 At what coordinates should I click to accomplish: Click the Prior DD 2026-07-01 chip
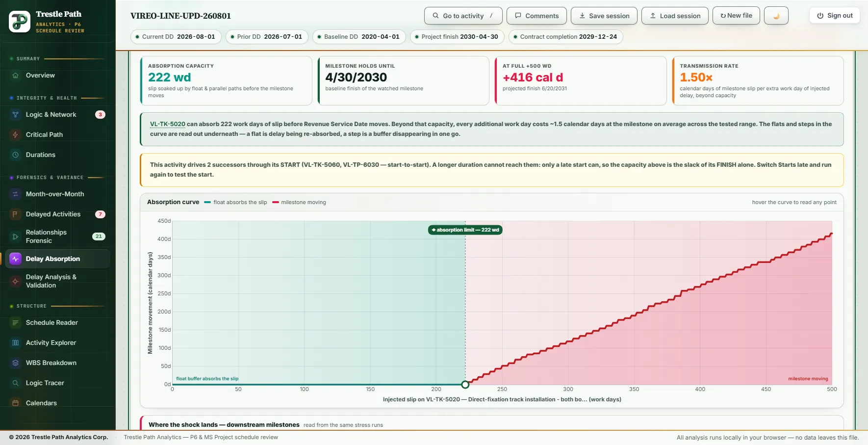(267, 37)
